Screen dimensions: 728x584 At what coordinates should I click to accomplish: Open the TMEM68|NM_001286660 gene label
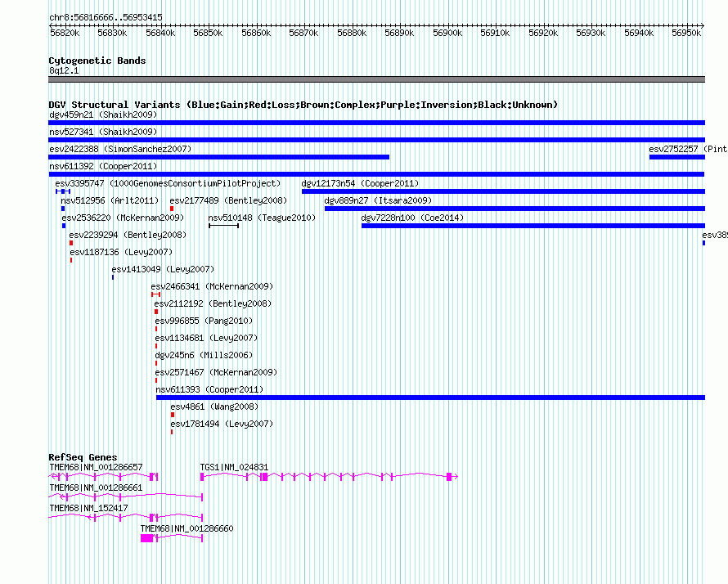[186, 528]
